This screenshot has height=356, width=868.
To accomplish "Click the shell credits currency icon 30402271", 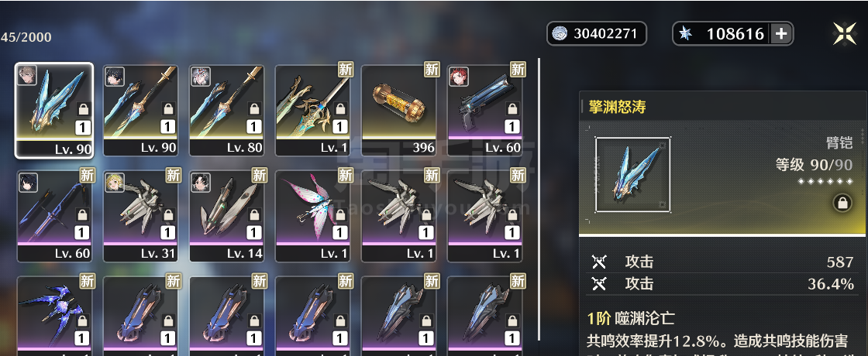I will [560, 34].
